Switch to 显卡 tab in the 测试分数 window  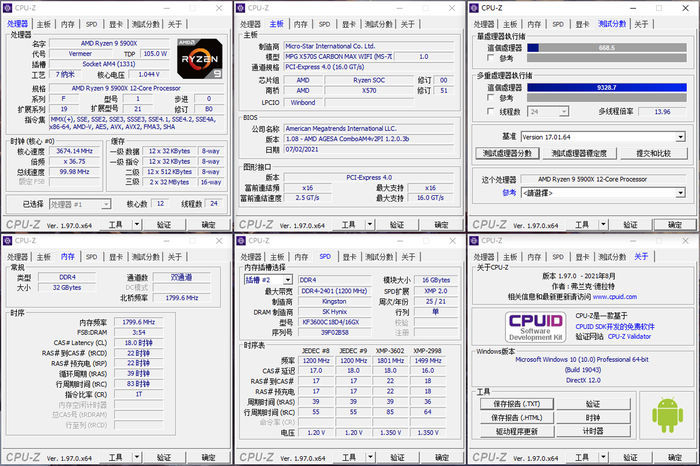tap(582, 24)
